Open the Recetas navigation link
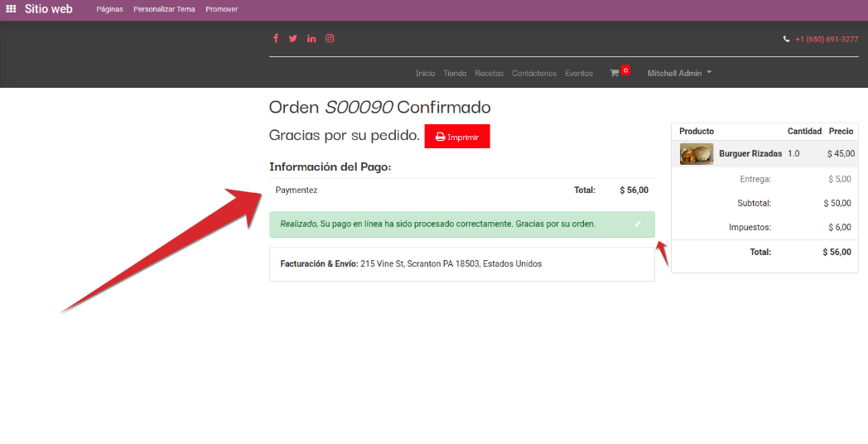The height and width of the screenshot is (444, 868). click(x=489, y=73)
